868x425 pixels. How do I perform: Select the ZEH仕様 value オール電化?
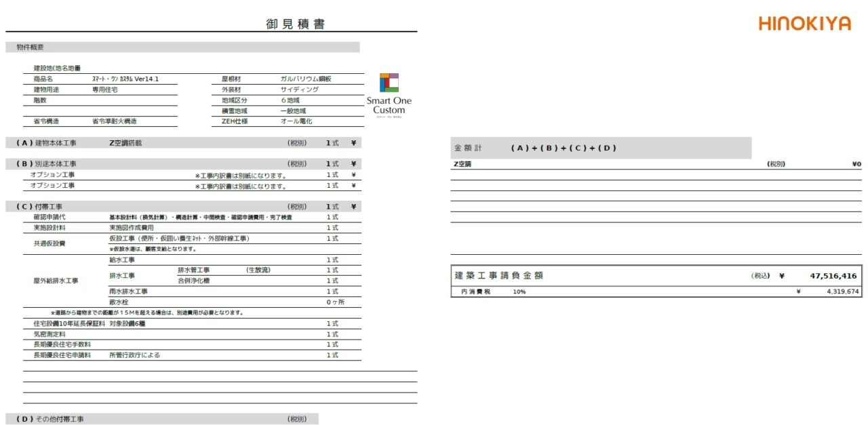pos(298,121)
